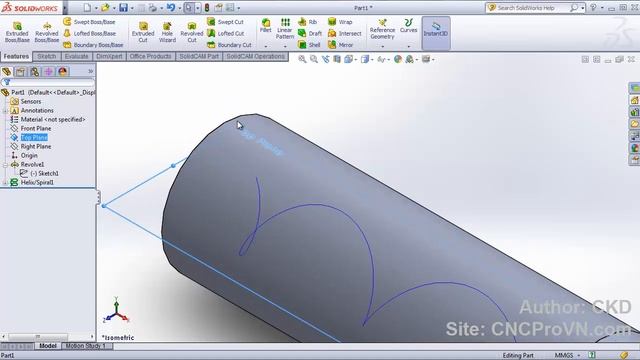The width and height of the screenshot is (640, 360).
Task: Expand the Annotations folder
Action: click(x=6, y=111)
